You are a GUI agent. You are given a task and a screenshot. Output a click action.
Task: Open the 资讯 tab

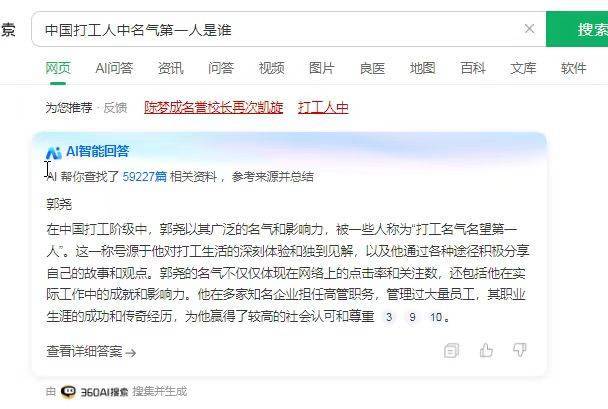point(170,68)
